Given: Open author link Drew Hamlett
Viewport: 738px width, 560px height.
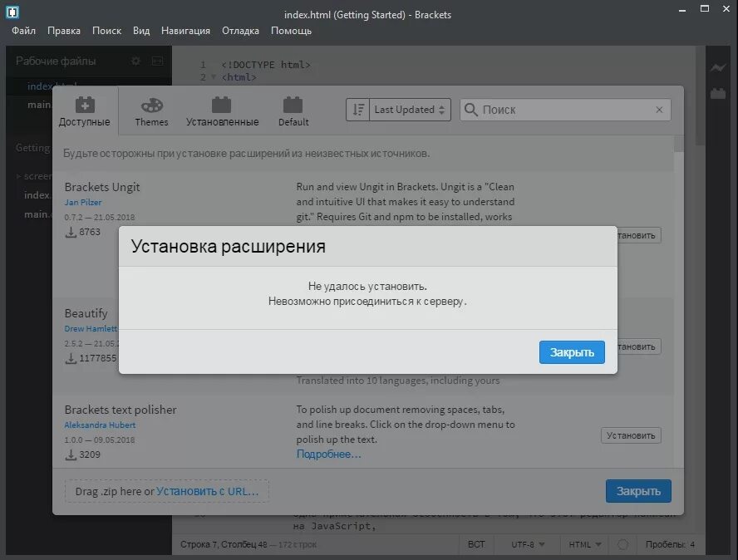Looking at the screenshot, I should tap(91, 328).
